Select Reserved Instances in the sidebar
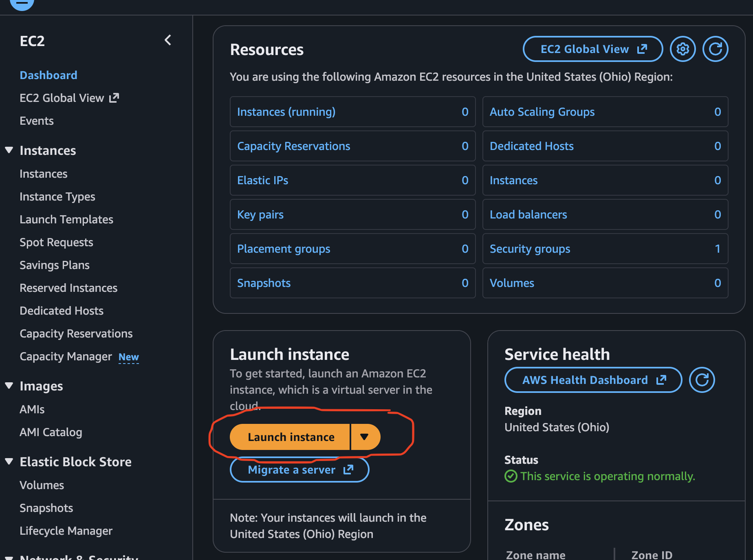Viewport: 753px width, 560px height. pos(68,288)
